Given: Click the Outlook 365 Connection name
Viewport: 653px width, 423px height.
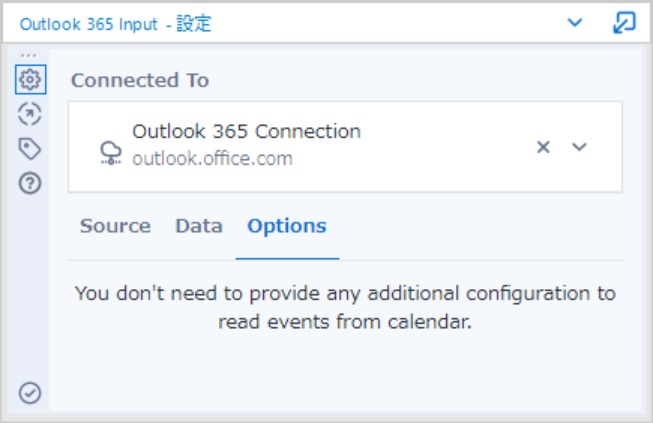Looking at the screenshot, I should pos(247,132).
